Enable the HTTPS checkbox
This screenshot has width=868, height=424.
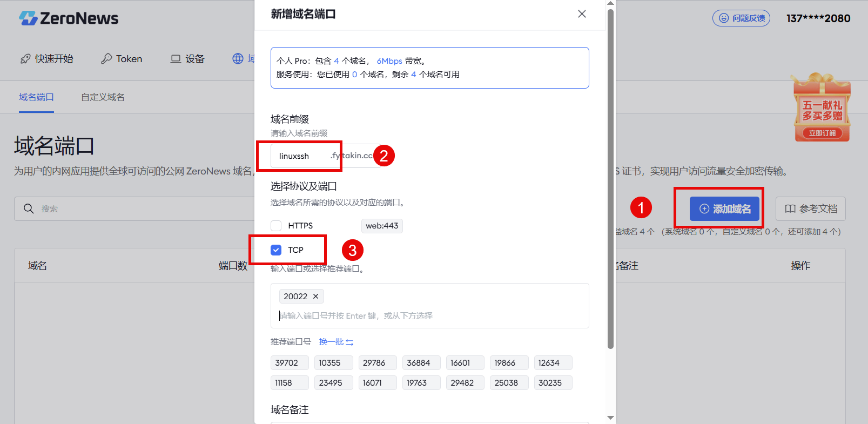276,226
